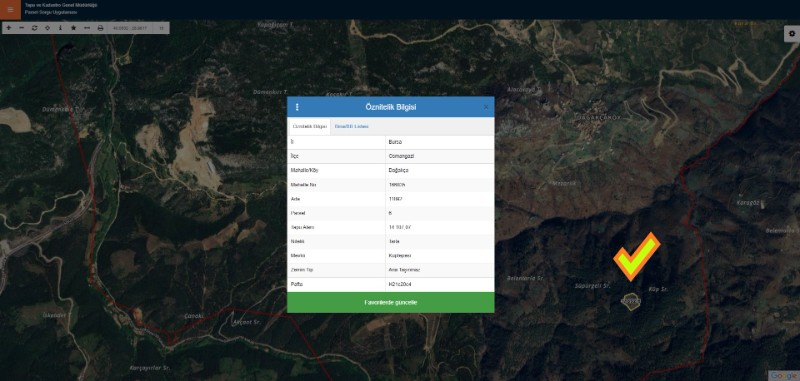The width and height of the screenshot is (800, 381).
Task: Click the Google logo link
Action: click(783, 376)
